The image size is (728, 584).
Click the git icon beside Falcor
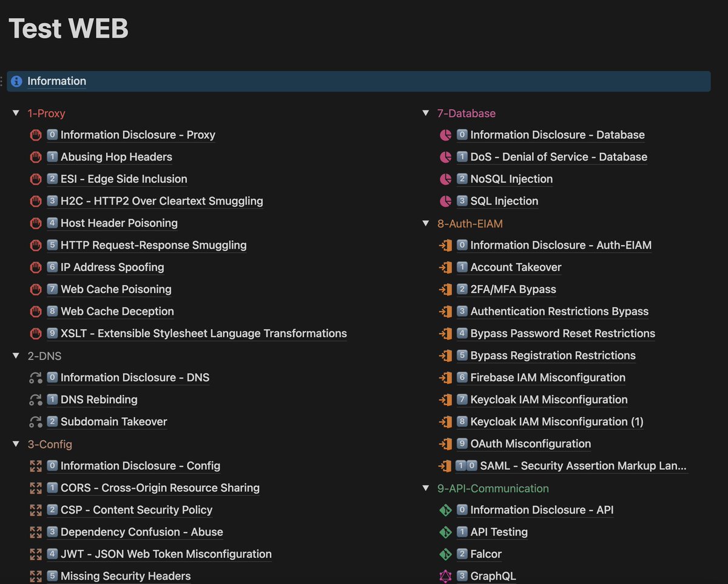click(x=445, y=554)
